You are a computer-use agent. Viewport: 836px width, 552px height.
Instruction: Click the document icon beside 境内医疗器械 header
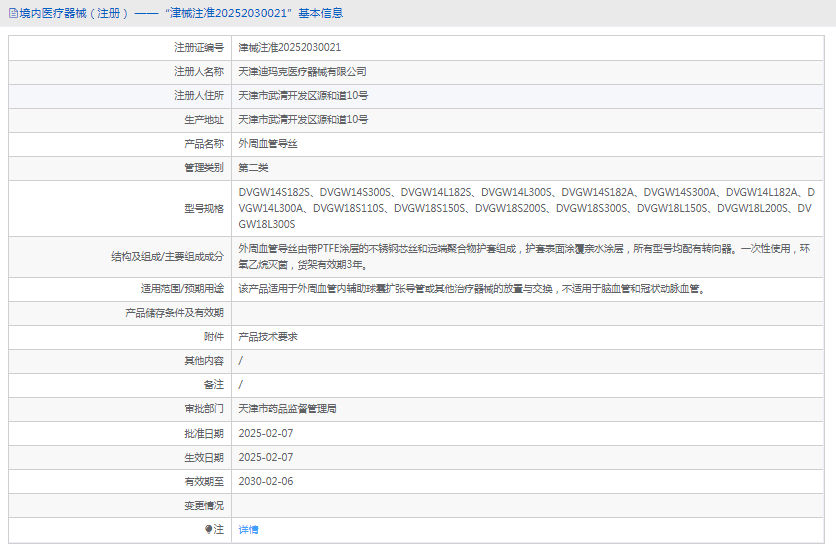[13, 13]
